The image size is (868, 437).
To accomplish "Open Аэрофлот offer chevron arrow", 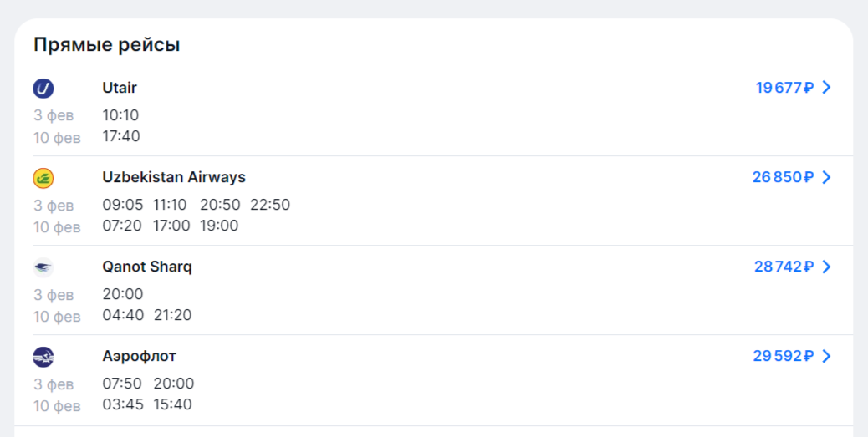I will click(826, 356).
